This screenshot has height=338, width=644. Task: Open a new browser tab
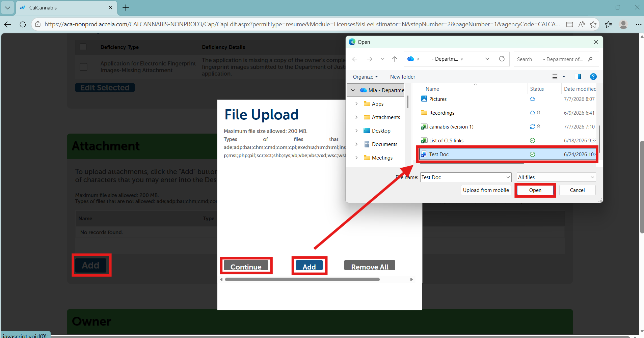pyautogui.click(x=126, y=7)
